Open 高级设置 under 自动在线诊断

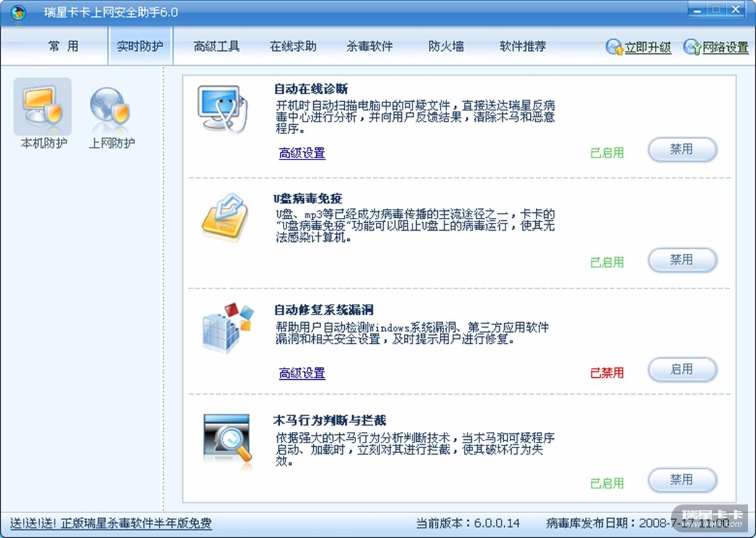(x=302, y=153)
